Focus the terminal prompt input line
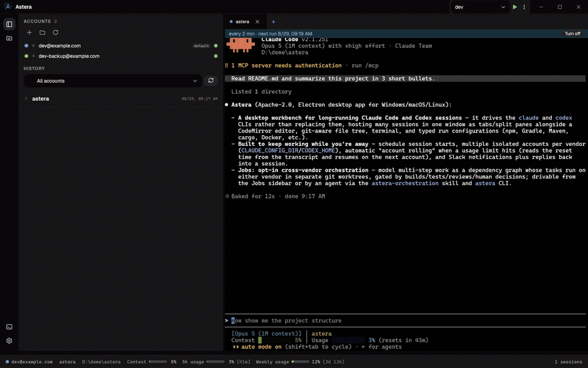This screenshot has width=588, height=368. pyautogui.click(x=405, y=320)
